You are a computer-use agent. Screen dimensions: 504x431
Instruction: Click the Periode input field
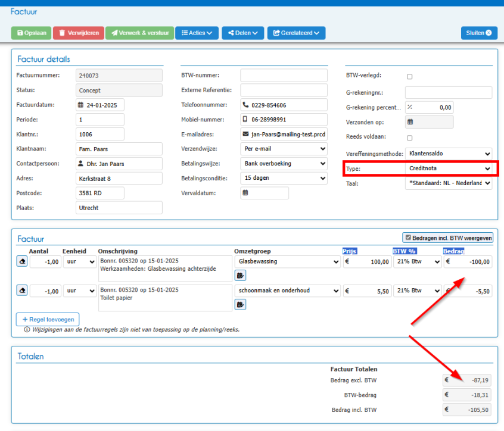tap(100, 120)
